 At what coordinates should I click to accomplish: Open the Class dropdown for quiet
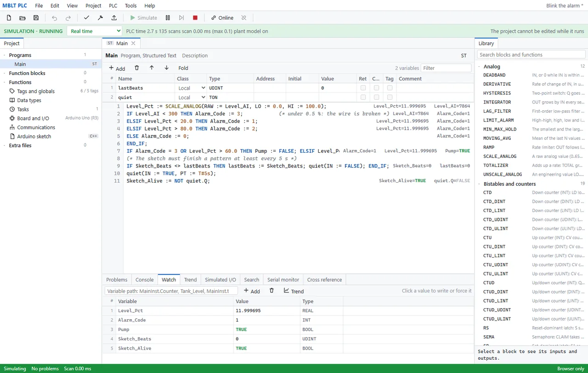(191, 98)
